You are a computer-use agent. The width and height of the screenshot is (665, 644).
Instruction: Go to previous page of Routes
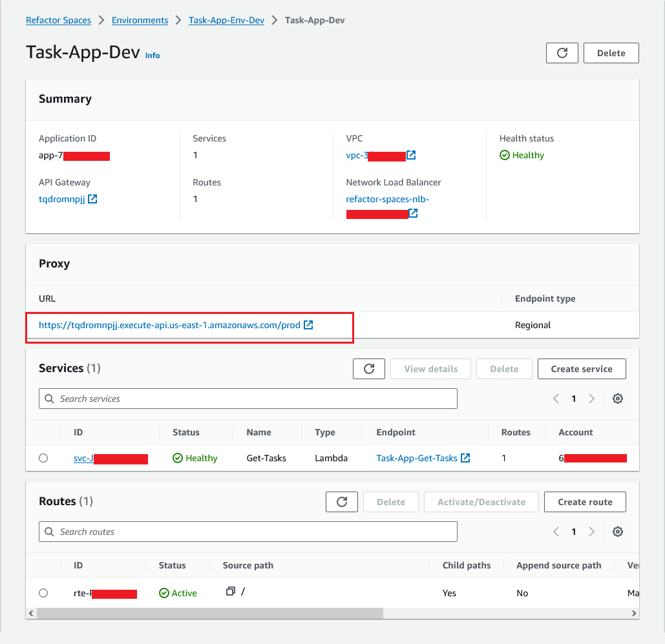pos(556,532)
